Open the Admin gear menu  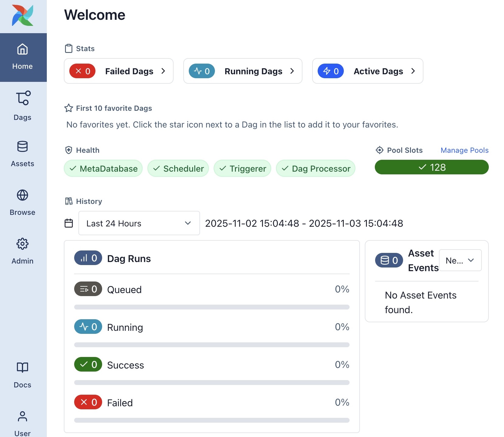[22, 251]
